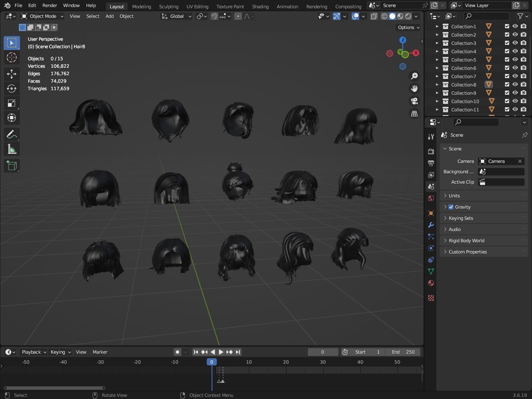Expand Collection-7 in the outliner
This screenshot has width=532, height=399.
437,76
